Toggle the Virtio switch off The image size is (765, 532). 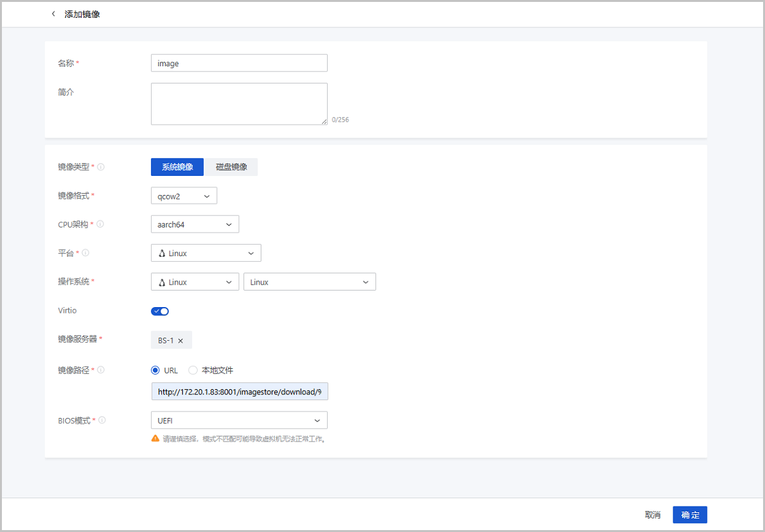pyautogui.click(x=160, y=311)
